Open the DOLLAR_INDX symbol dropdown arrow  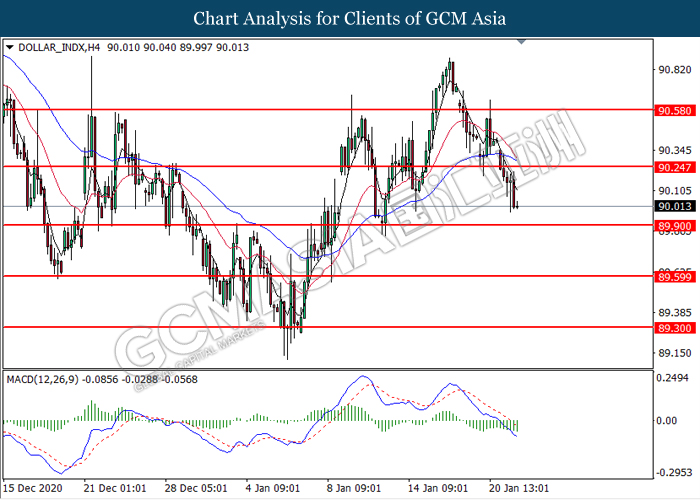coord(9,47)
